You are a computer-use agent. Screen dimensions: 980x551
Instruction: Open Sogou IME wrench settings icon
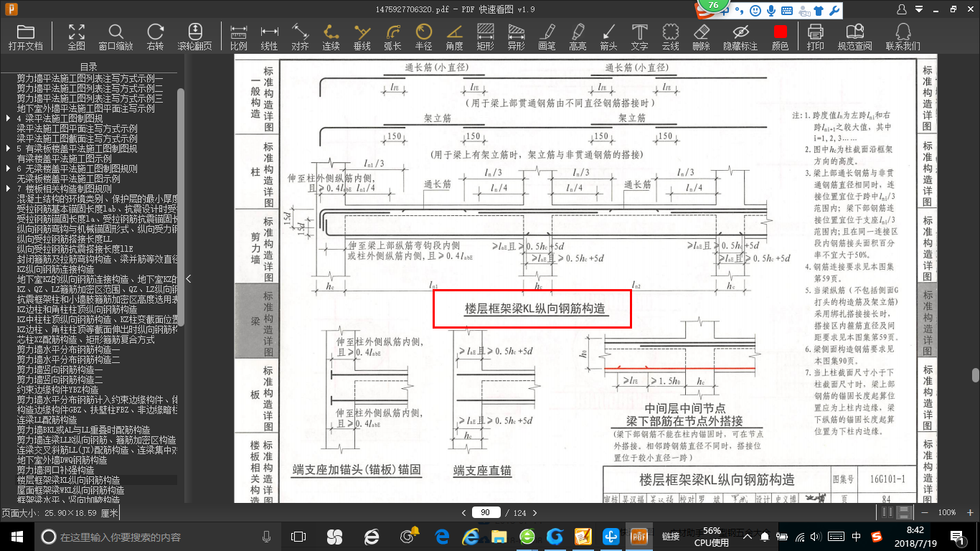tap(834, 11)
